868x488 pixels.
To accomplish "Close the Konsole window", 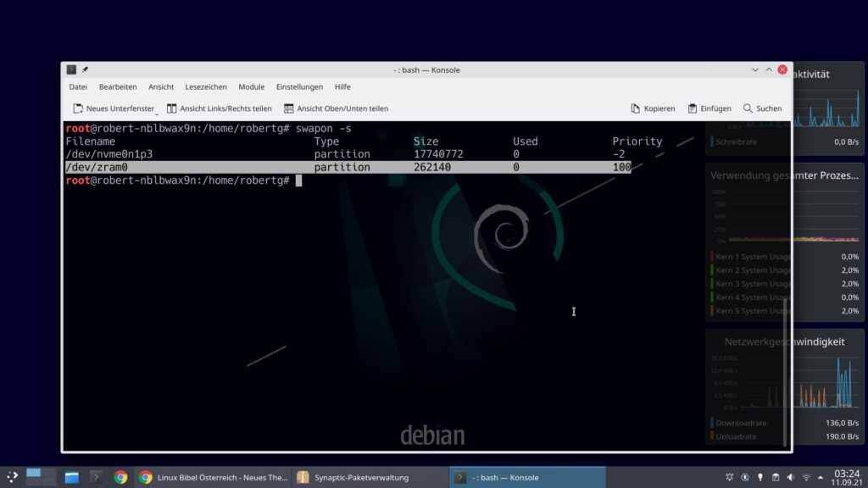I will (x=782, y=69).
